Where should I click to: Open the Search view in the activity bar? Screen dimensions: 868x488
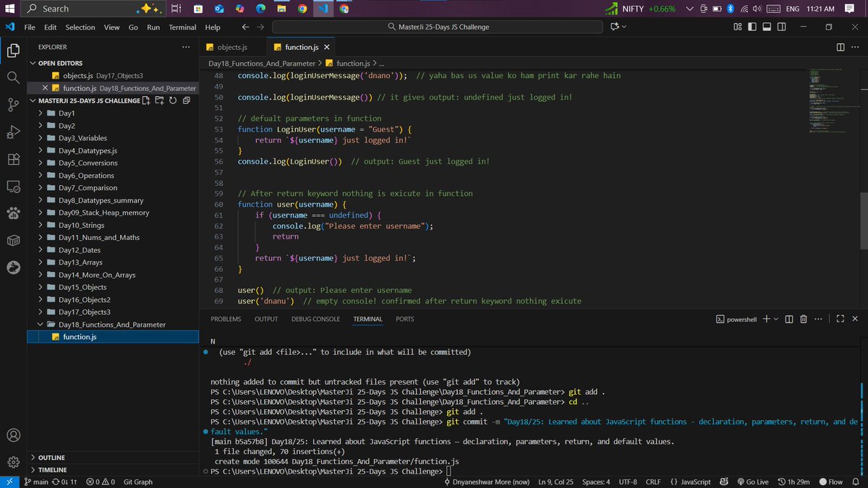(13, 78)
